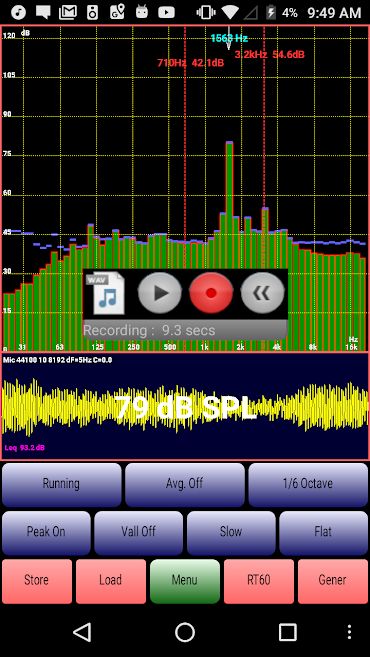Toggle the Running state button
This screenshot has width=370, height=657.
[x=62, y=485]
